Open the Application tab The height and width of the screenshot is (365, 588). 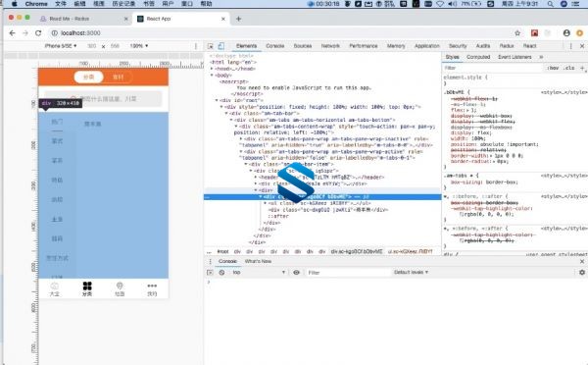coord(426,46)
